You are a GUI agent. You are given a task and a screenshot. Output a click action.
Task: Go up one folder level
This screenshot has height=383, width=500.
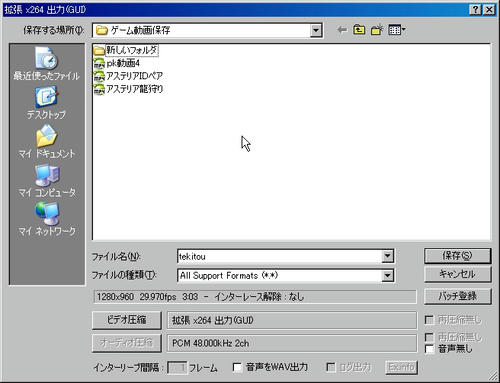click(359, 30)
